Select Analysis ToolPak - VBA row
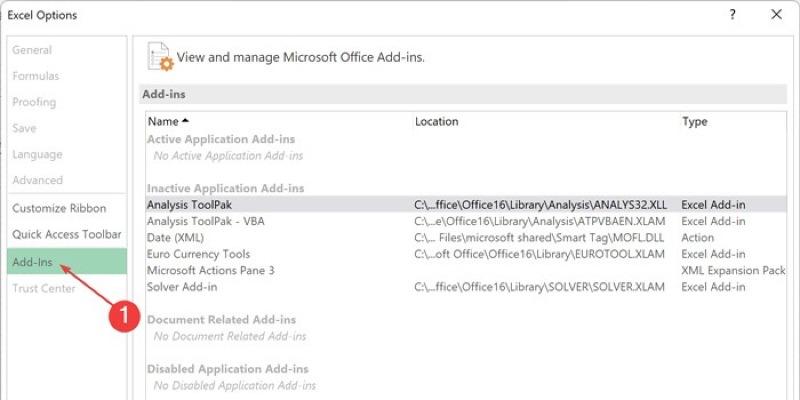800x400 pixels. [x=466, y=221]
